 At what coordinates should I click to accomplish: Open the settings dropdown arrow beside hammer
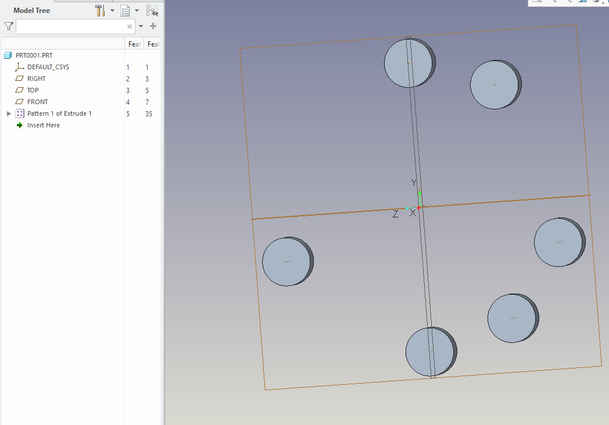click(112, 10)
